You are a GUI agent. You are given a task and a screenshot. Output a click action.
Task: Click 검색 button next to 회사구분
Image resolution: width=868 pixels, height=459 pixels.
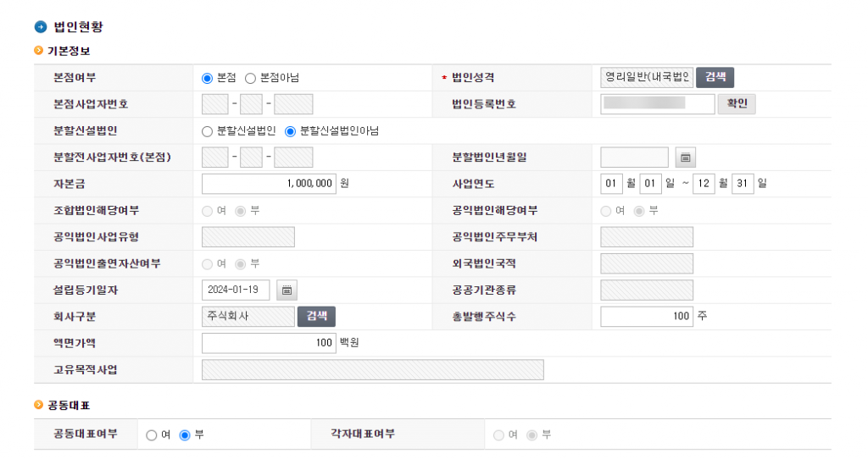tap(317, 317)
